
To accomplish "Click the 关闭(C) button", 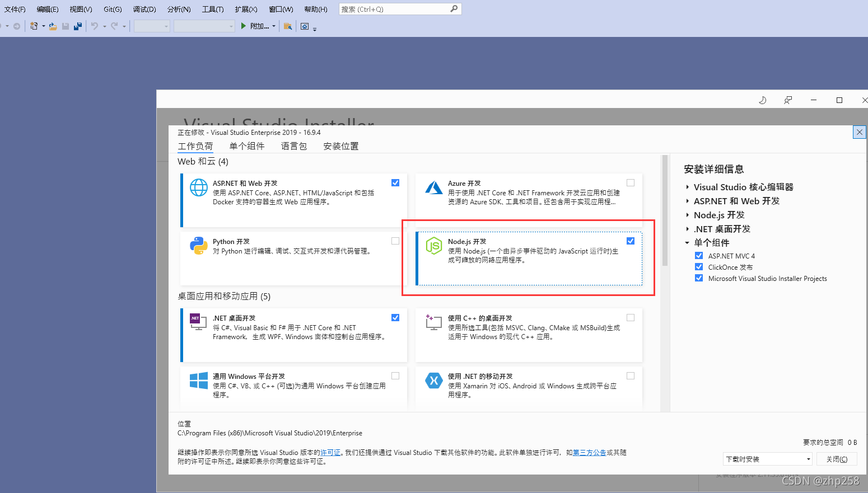I will (x=837, y=459).
